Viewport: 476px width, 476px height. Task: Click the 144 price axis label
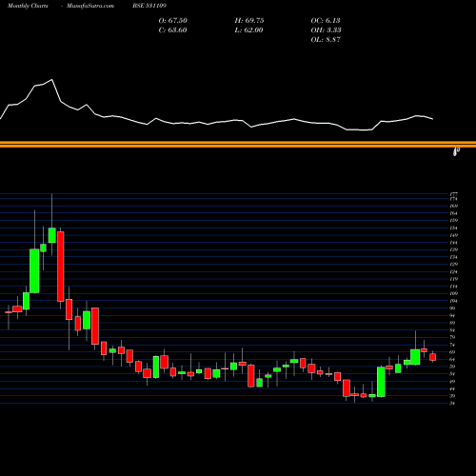tap(453, 243)
